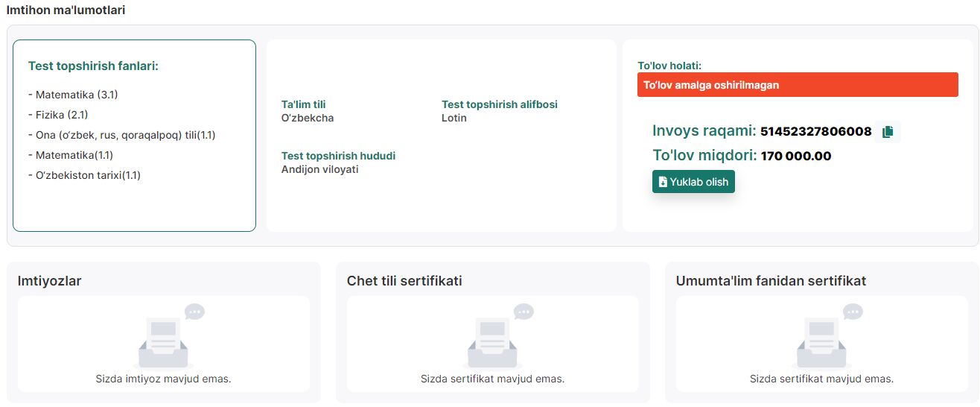
Task: Click the Imtihon ma'lumotlari heading
Action: [x=66, y=10]
